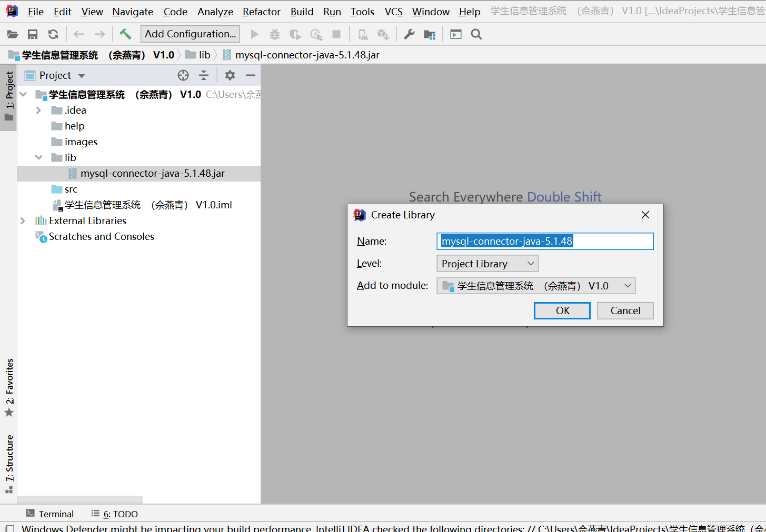766x532 pixels.
Task: Open the 6: TODO tool window
Action: [114, 514]
